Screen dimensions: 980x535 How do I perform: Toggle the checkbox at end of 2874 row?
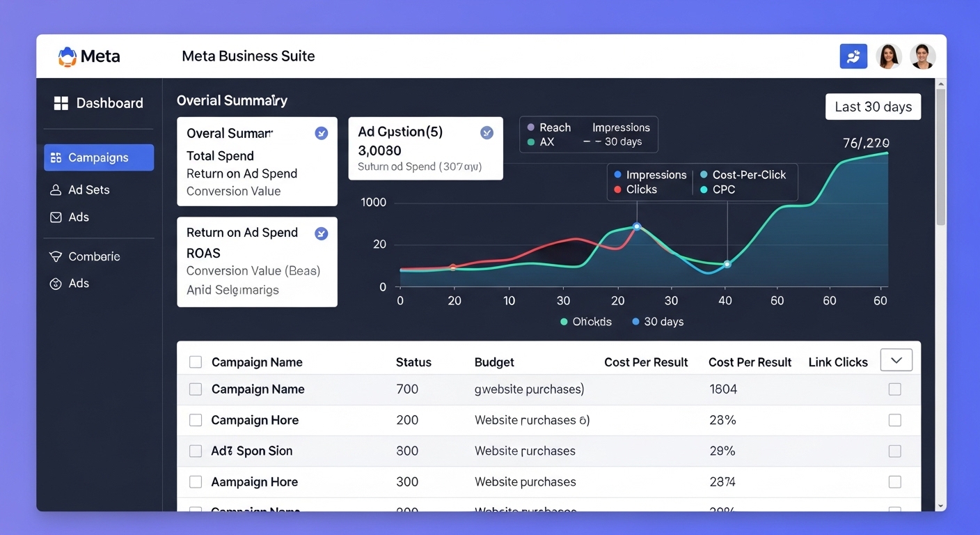coord(895,482)
